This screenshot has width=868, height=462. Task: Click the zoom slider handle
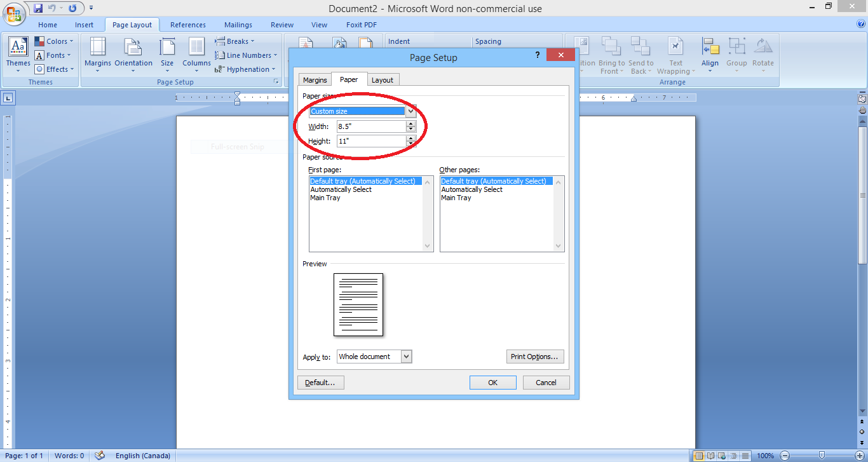point(822,456)
